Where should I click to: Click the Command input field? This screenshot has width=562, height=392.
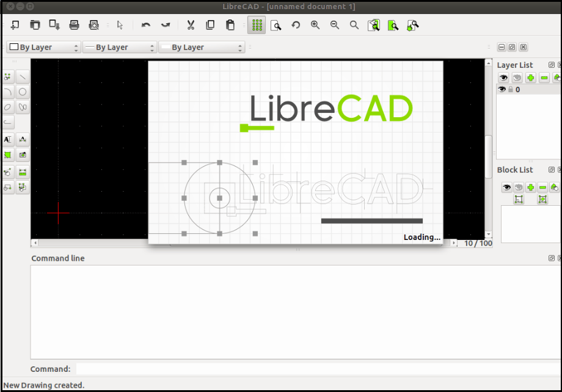[318, 369]
